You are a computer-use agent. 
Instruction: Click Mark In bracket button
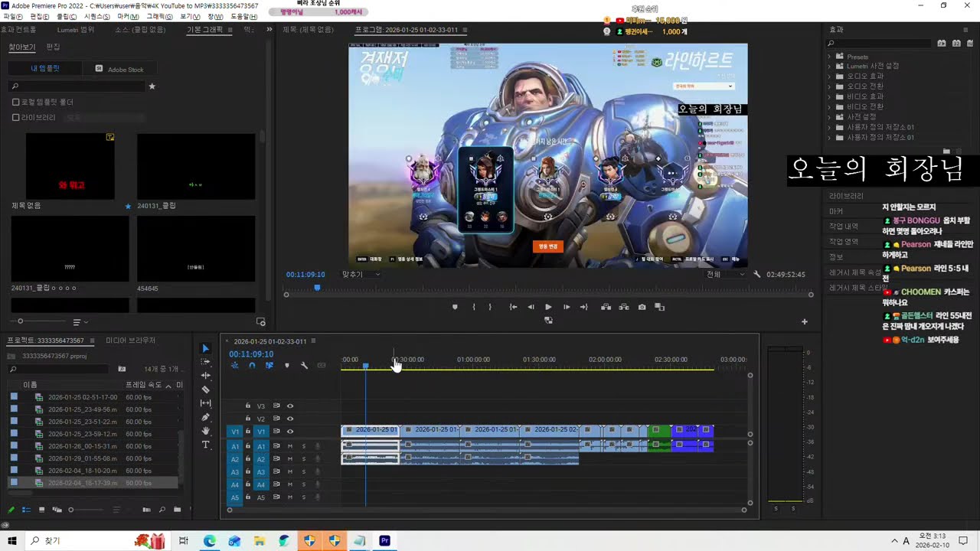[474, 307]
